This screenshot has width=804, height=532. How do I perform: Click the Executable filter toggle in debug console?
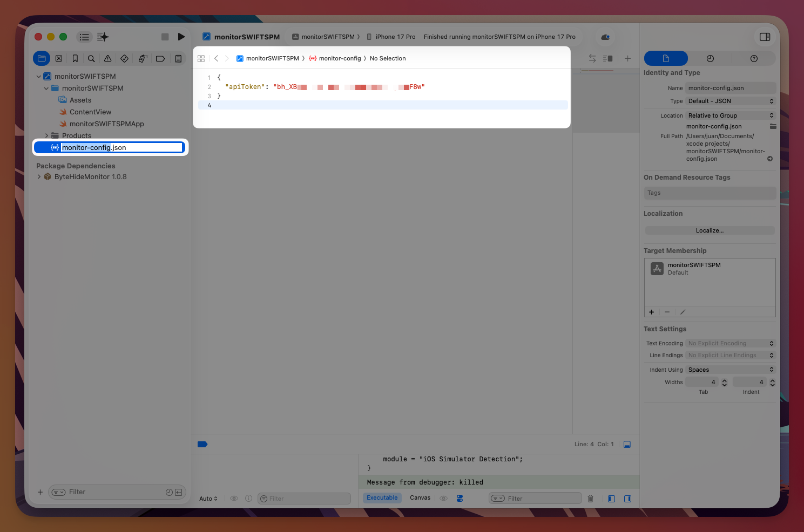(x=382, y=497)
